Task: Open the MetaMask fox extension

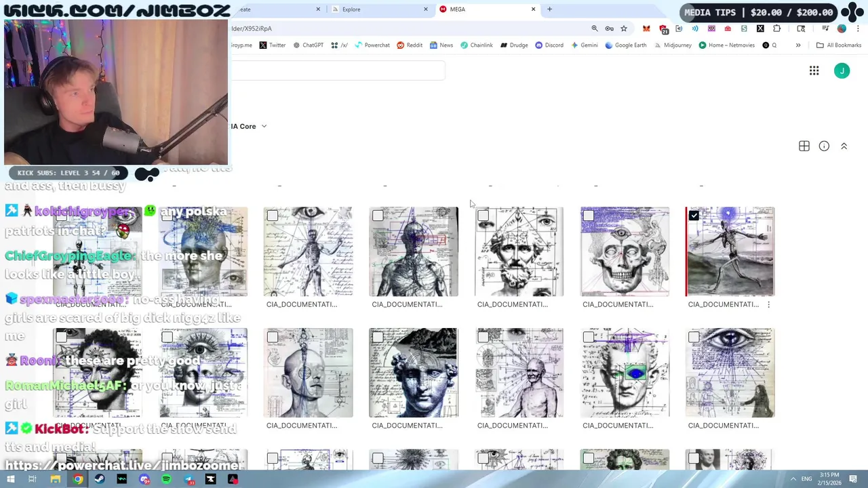Action: click(x=646, y=28)
